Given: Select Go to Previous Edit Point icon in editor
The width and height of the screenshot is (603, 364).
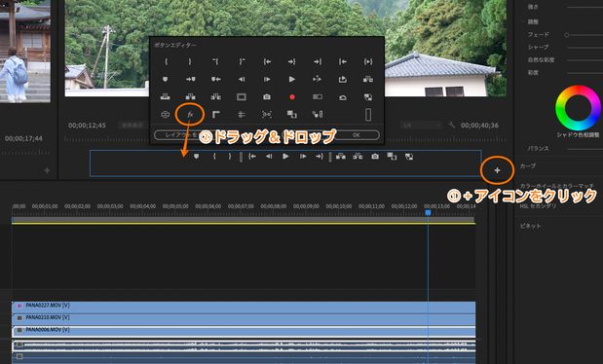Looking at the screenshot, I should click(x=343, y=61).
